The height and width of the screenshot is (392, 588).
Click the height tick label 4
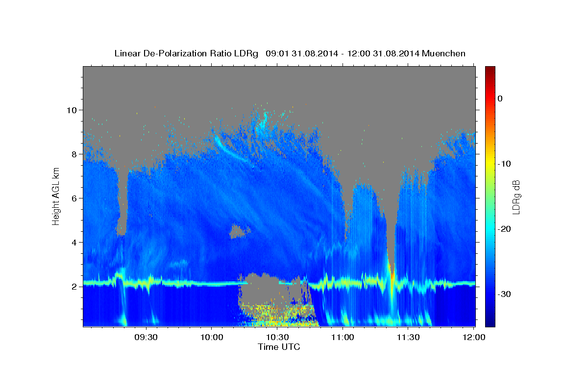click(74, 242)
